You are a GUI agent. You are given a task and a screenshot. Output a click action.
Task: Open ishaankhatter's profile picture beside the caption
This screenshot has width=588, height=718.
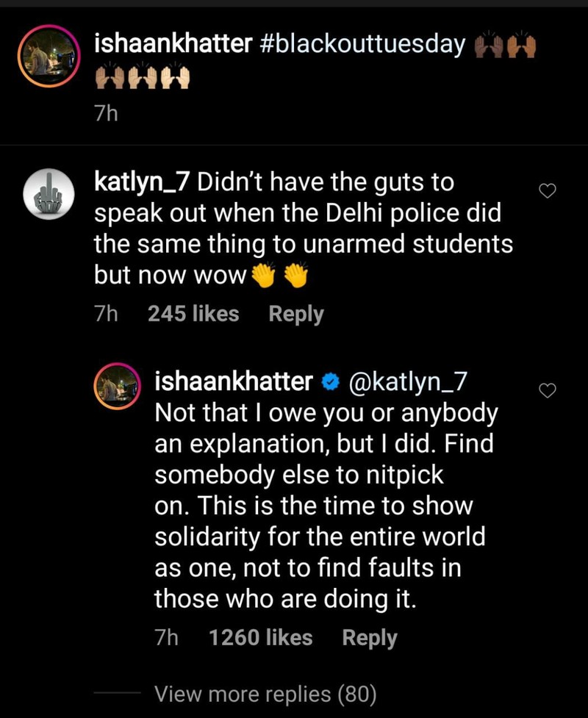[48, 57]
